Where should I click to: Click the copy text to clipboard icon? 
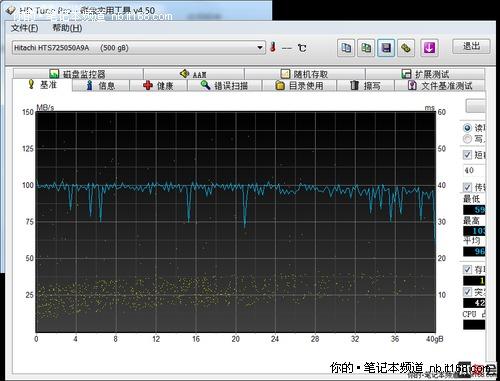pyautogui.click(x=346, y=48)
